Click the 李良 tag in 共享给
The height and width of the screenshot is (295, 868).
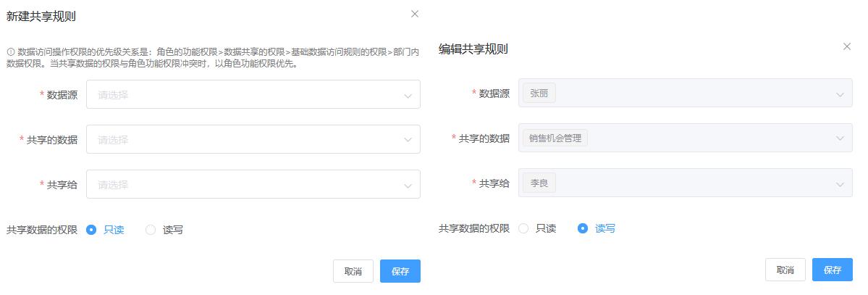coord(539,183)
